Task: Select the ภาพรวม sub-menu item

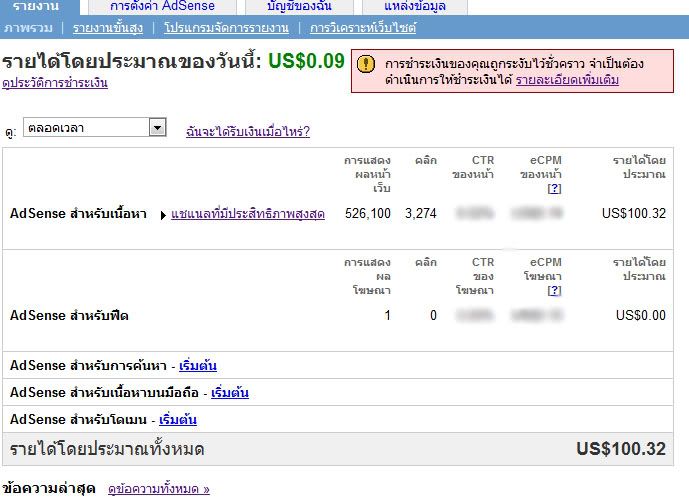Action: [x=28, y=28]
